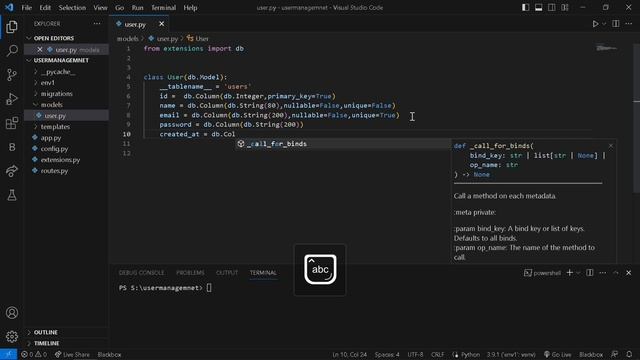Open the Search view in activity bar
This screenshot has height=360, width=640.
12,51
